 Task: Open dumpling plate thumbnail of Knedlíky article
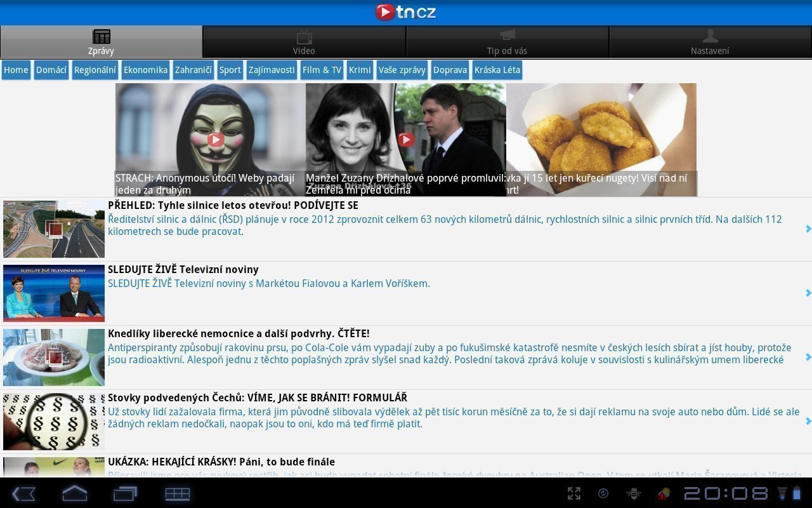[x=54, y=358]
